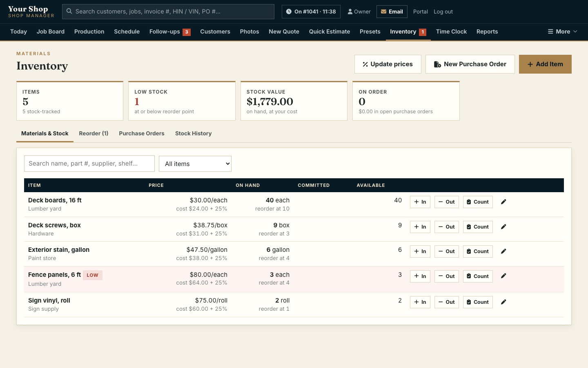
Task: Open Follow-ups in the nav bar
Action: [170, 31]
